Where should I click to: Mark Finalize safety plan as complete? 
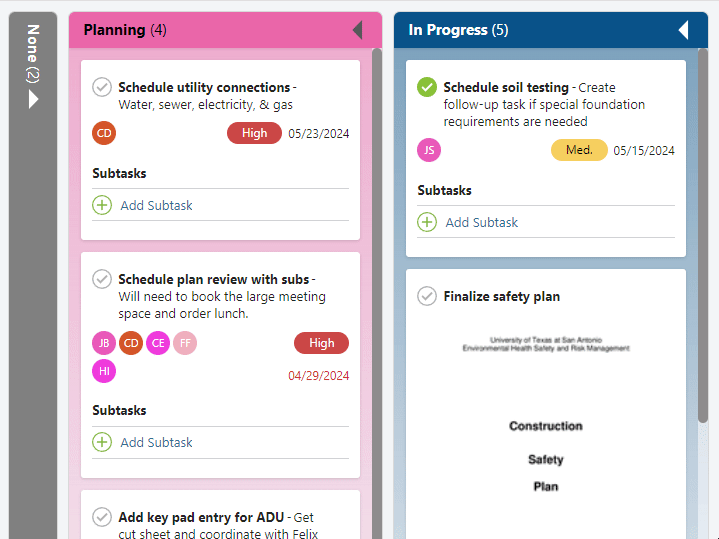tap(427, 296)
